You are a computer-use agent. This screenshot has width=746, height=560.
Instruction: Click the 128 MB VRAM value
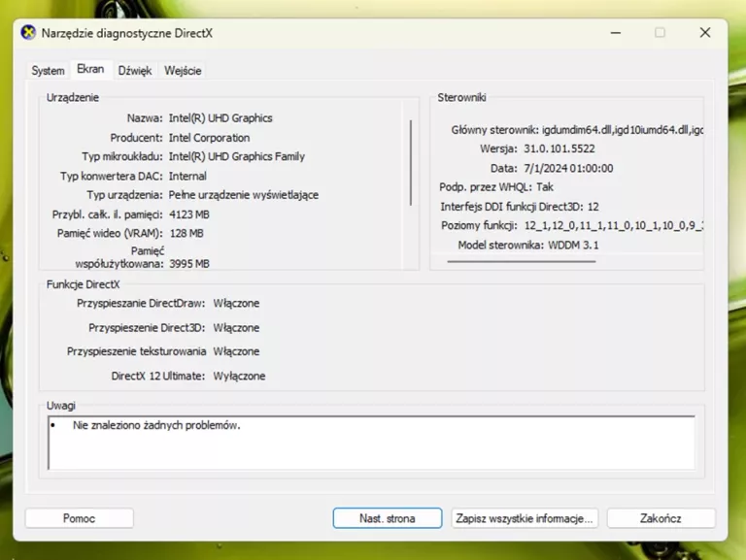[186, 233]
